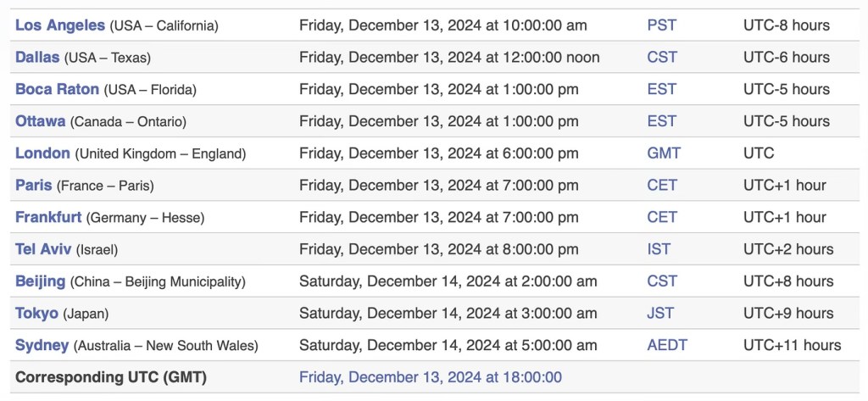This screenshot has height=401, width=868.
Task: Open the CST link in Dallas row
Action: 661,58
